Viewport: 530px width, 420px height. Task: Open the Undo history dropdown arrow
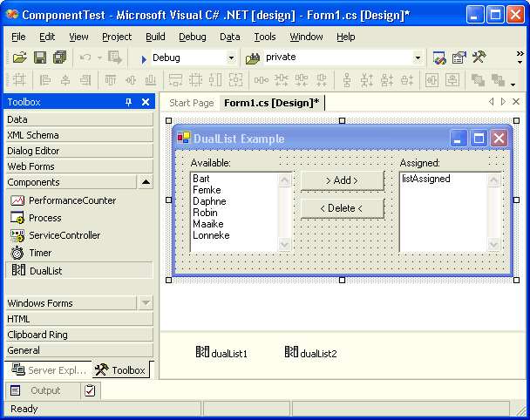[99, 58]
